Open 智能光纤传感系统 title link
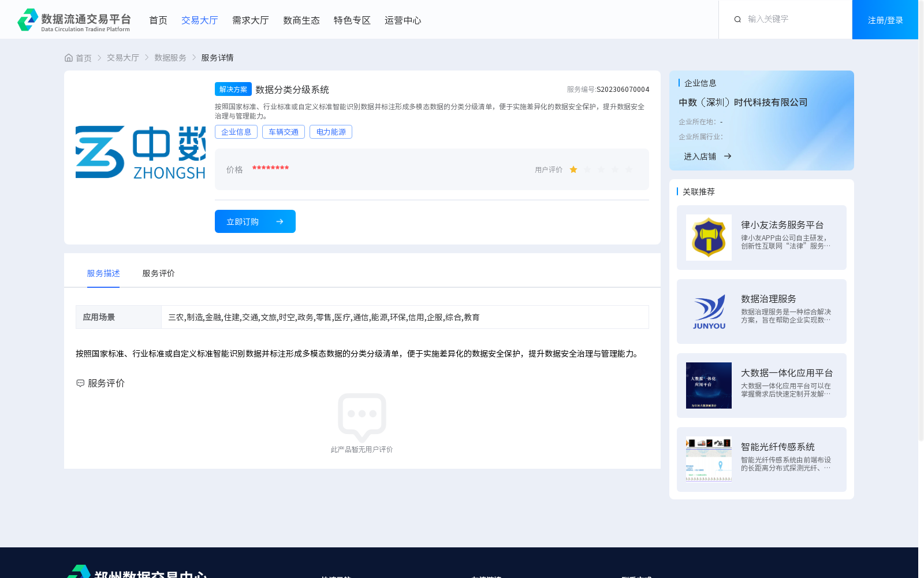This screenshot has height=578, width=924. (778, 447)
